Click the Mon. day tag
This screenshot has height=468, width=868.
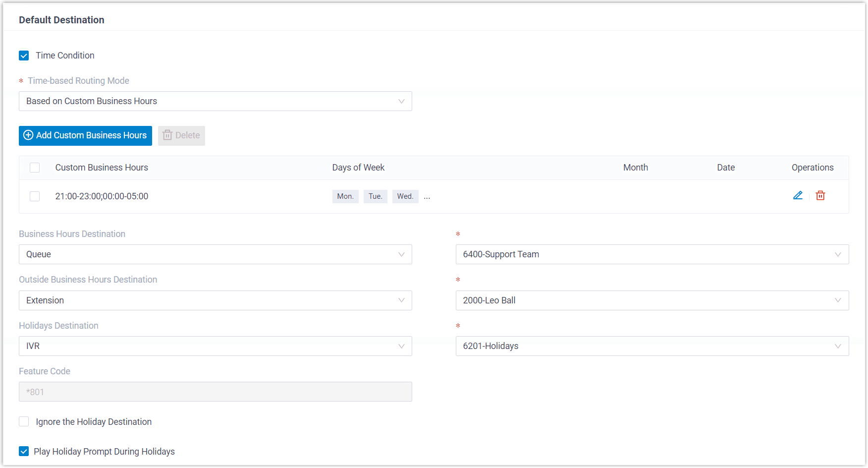[x=345, y=196]
